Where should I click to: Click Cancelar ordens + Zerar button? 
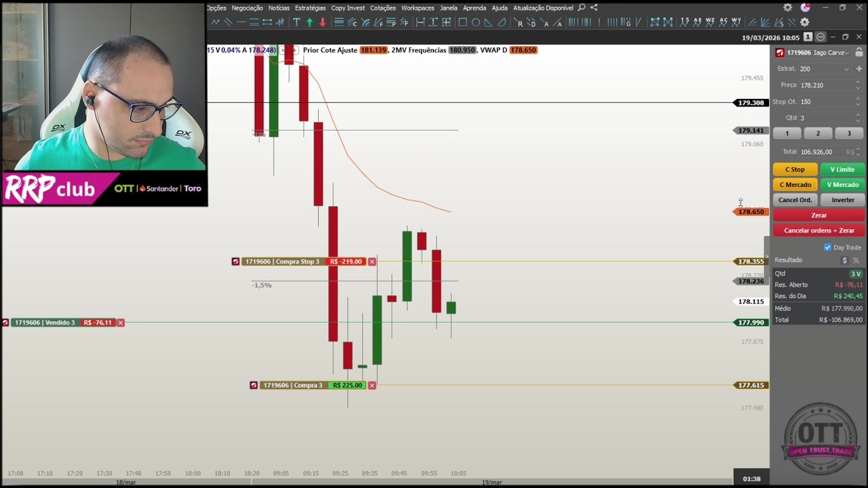click(x=818, y=230)
